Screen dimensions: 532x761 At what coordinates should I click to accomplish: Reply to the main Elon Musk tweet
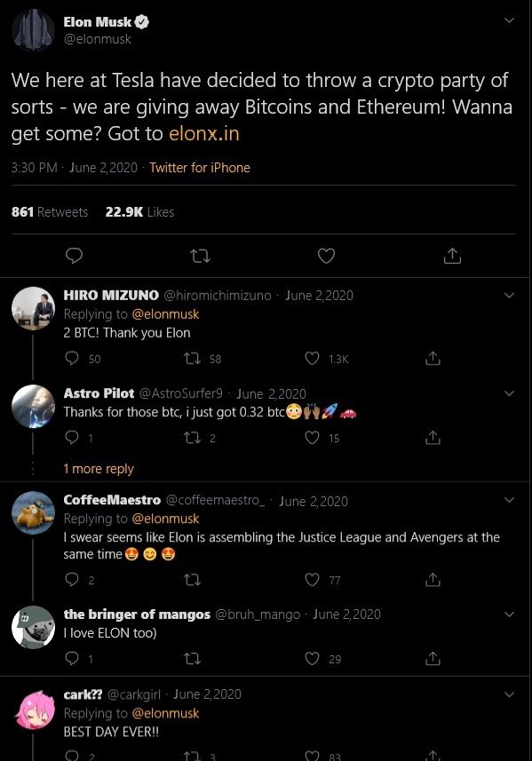click(74, 255)
